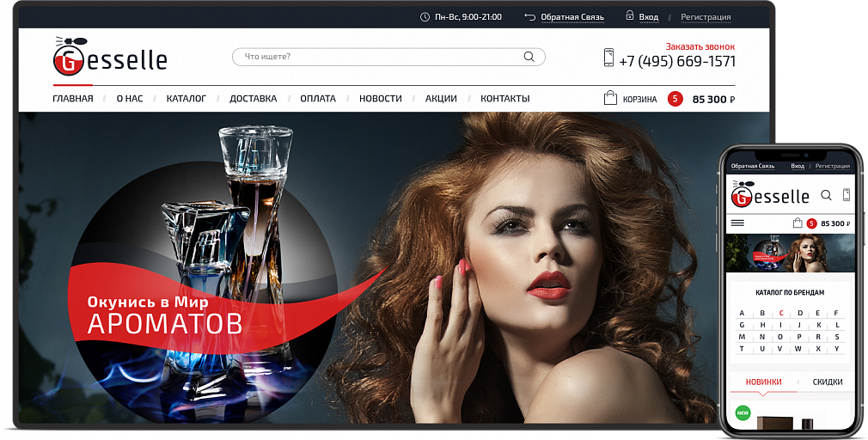Select brand letter N in phone catalog
The height and width of the screenshot is (440, 868).
[762, 337]
